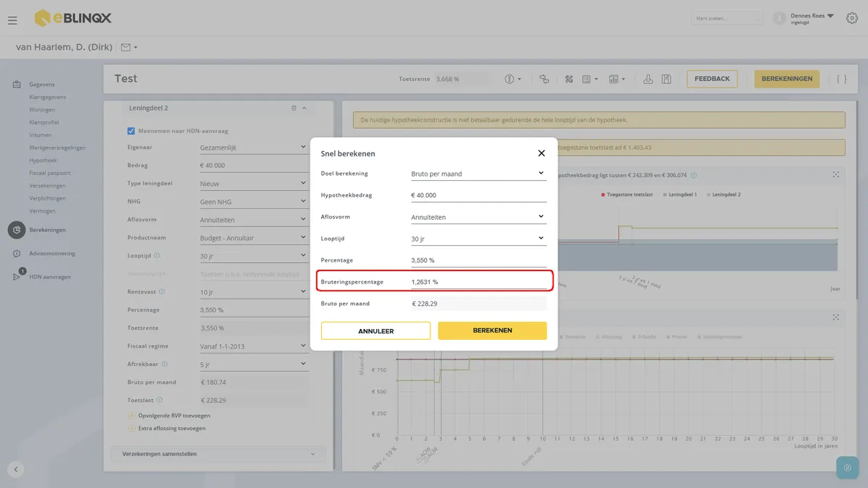This screenshot has height=488, width=868.
Task: Open the curly braces icon
Action: point(842,79)
